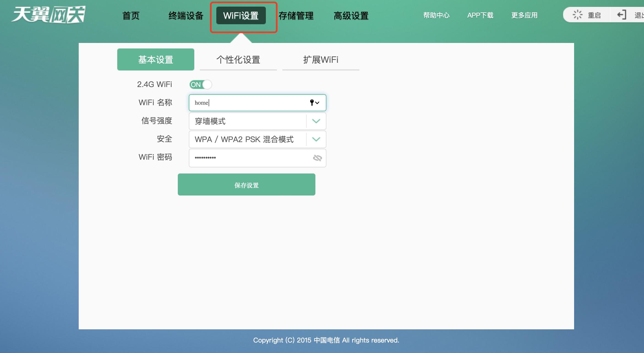Open the 信号强度 signal strength dropdown
This screenshot has width=644, height=353.
point(316,121)
